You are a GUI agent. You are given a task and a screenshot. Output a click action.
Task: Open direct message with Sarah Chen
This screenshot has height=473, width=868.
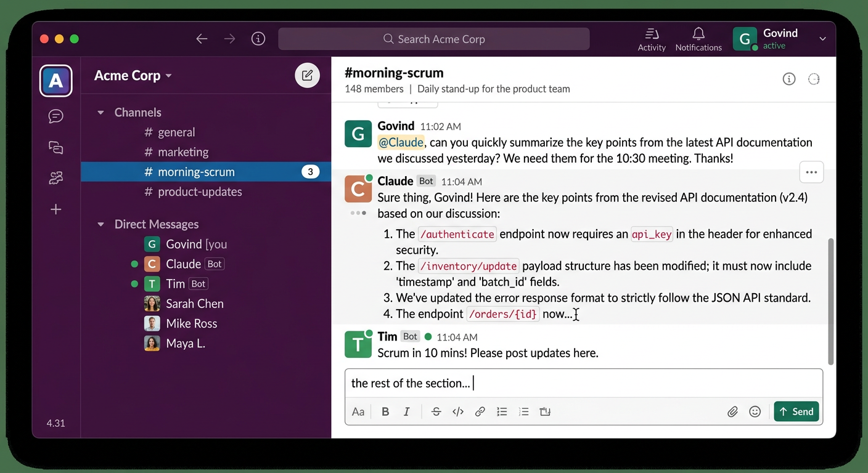[x=194, y=304]
